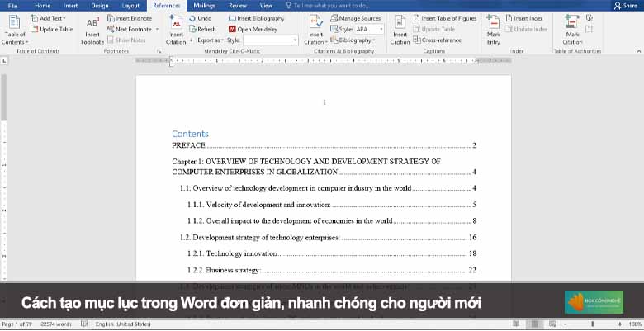644x331 pixels.
Task: Click the Insert Caption button
Action: click(400, 30)
